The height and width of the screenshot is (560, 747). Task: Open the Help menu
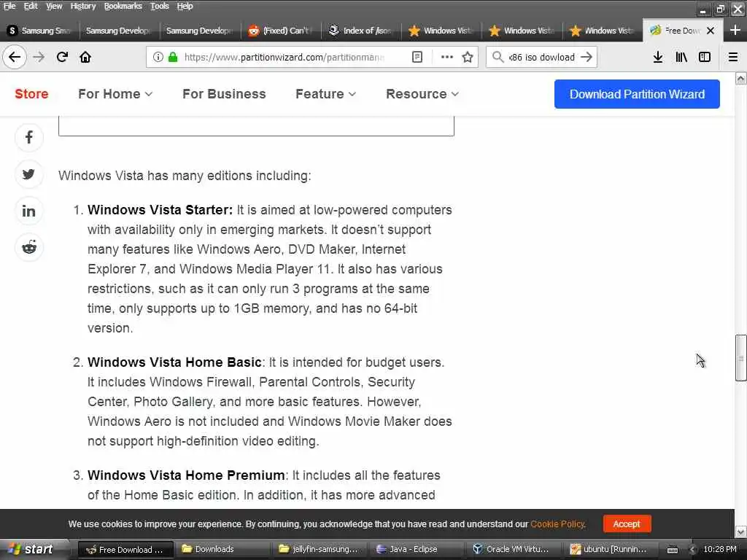(x=185, y=6)
